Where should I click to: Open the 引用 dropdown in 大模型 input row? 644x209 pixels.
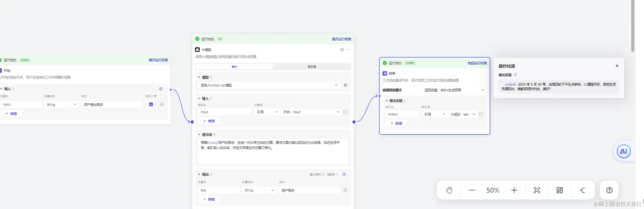tap(267, 112)
